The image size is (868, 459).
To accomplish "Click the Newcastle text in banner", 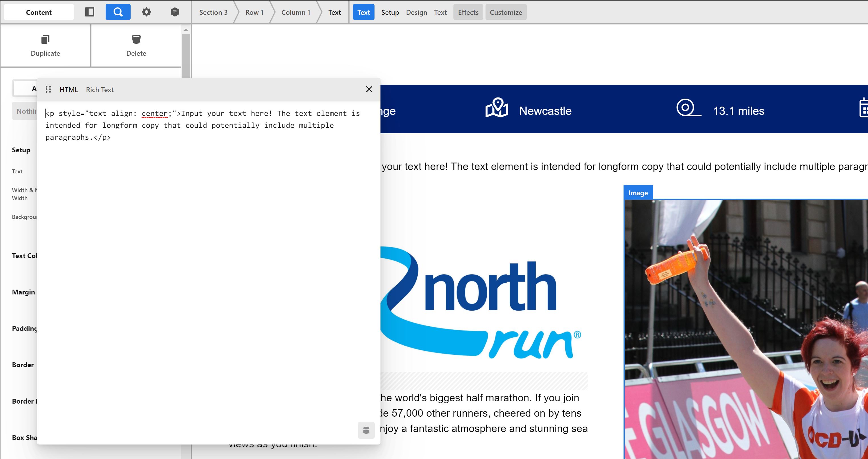I will [545, 111].
